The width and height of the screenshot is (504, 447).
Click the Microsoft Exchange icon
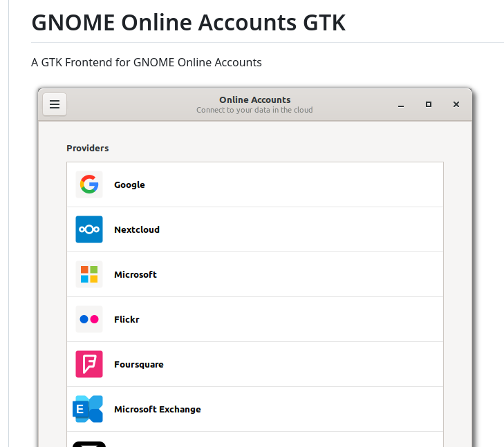88,409
